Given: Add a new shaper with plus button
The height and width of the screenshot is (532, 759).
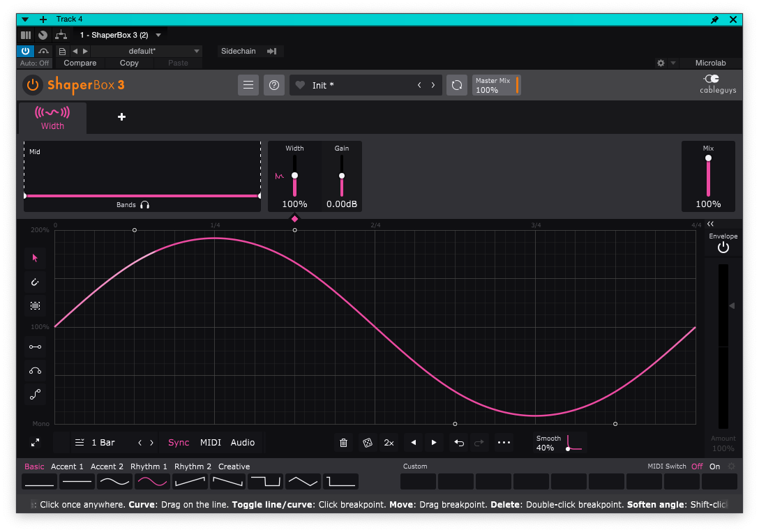Looking at the screenshot, I should coord(121,116).
